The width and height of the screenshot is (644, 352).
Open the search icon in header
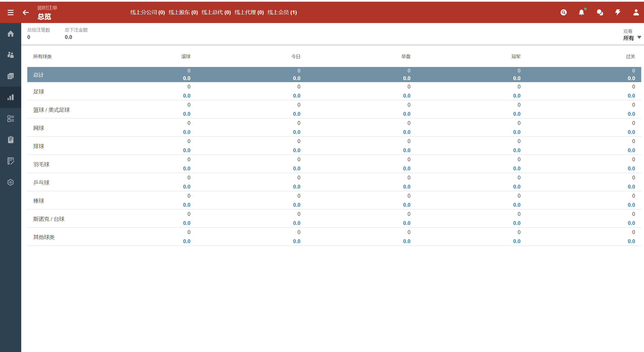(563, 12)
